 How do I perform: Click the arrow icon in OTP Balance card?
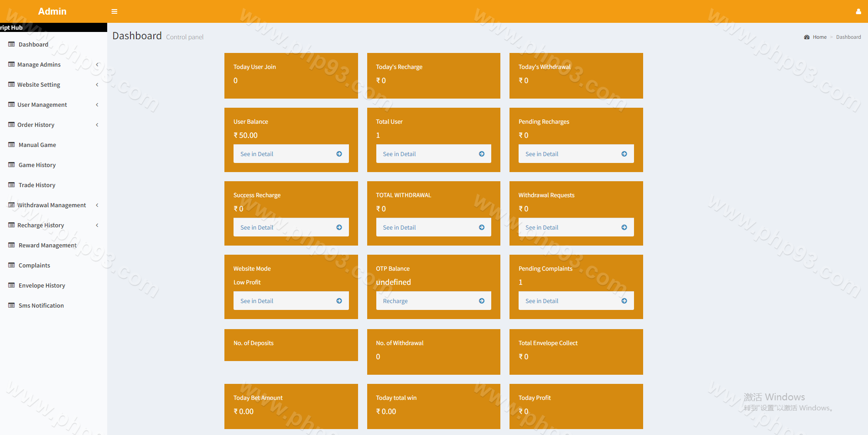481,301
